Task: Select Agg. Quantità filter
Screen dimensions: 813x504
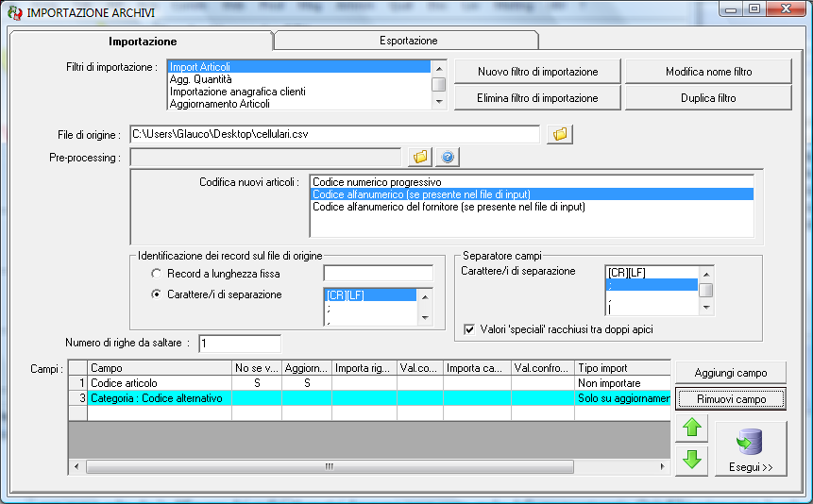Action: [299, 79]
